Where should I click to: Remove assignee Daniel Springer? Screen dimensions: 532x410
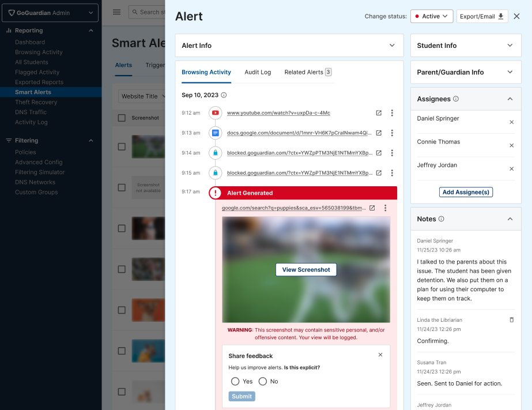(511, 122)
